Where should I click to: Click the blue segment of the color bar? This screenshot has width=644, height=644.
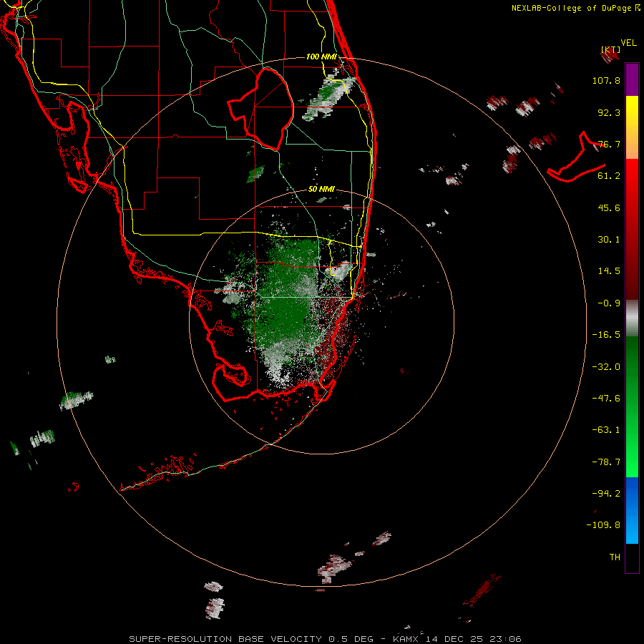point(632,510)
